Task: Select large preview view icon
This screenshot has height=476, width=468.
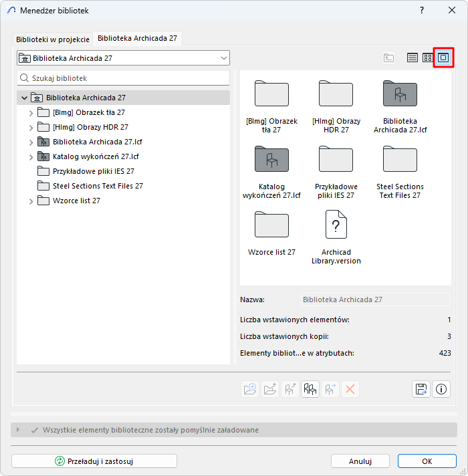Action: (x=443, y=57)
